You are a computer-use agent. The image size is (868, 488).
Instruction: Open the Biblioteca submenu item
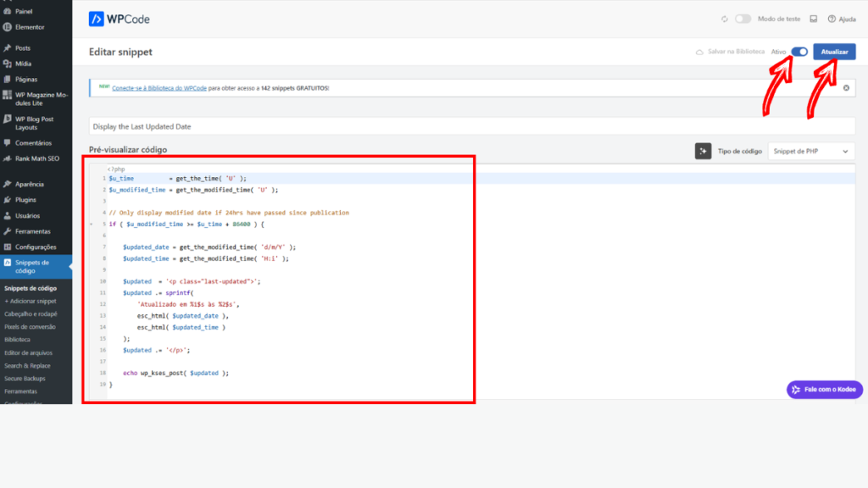coord(17,339)
